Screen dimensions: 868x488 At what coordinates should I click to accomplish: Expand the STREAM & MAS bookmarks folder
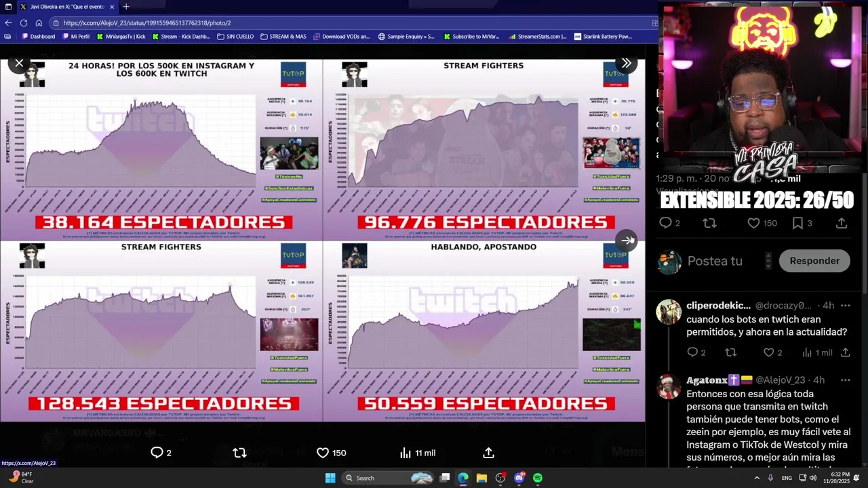pyautogui.click(x=283, y=37)
